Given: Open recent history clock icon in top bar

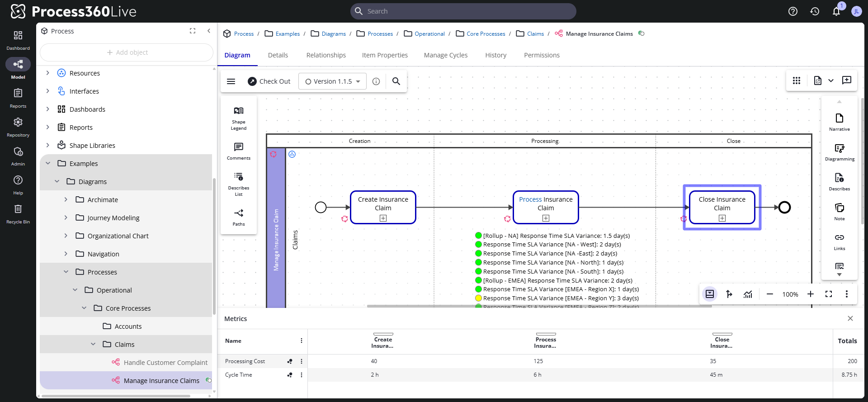Looking at the screenshot, I should (x=815, y=11).
